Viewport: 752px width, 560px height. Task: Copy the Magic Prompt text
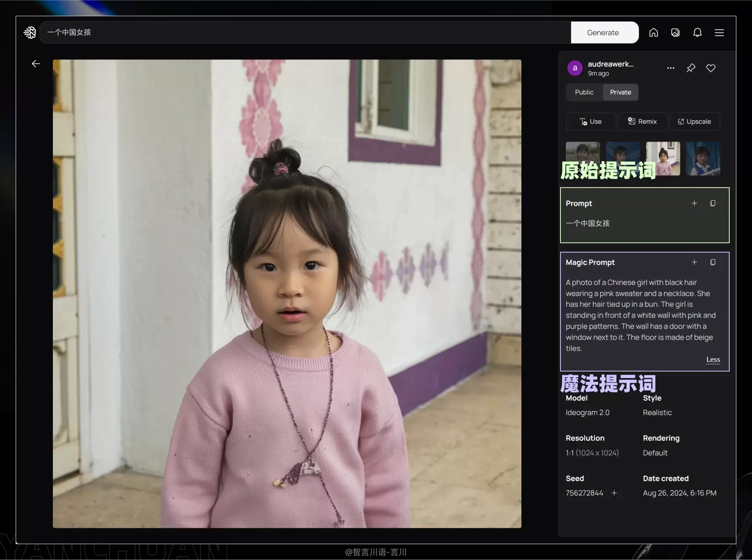pyautogui.click(x=713, y=262)
